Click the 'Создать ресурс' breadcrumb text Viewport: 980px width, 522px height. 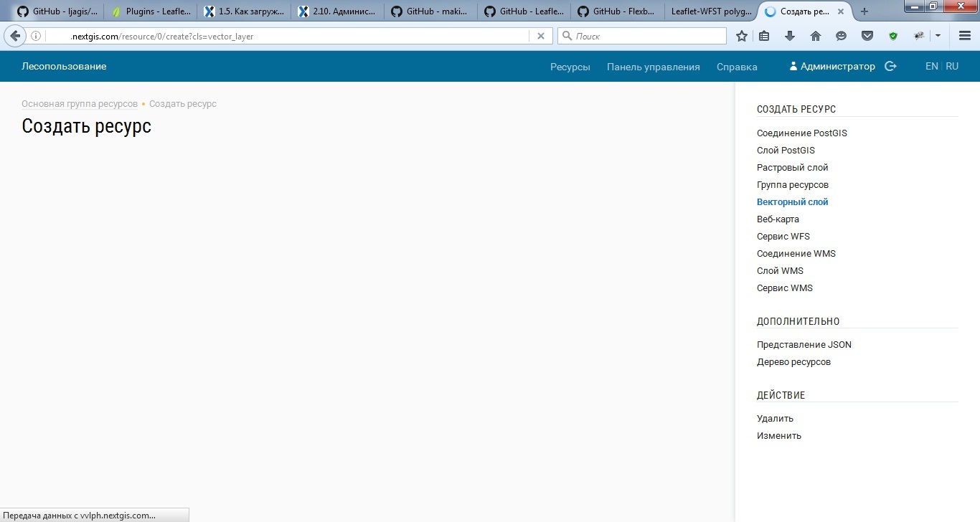(183, 104)
